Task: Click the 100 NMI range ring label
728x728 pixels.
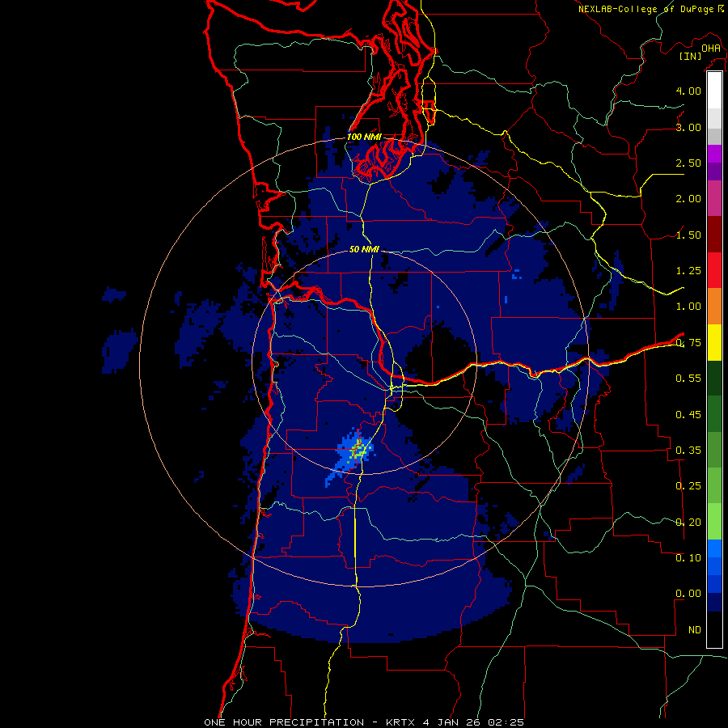Action: 364,137
